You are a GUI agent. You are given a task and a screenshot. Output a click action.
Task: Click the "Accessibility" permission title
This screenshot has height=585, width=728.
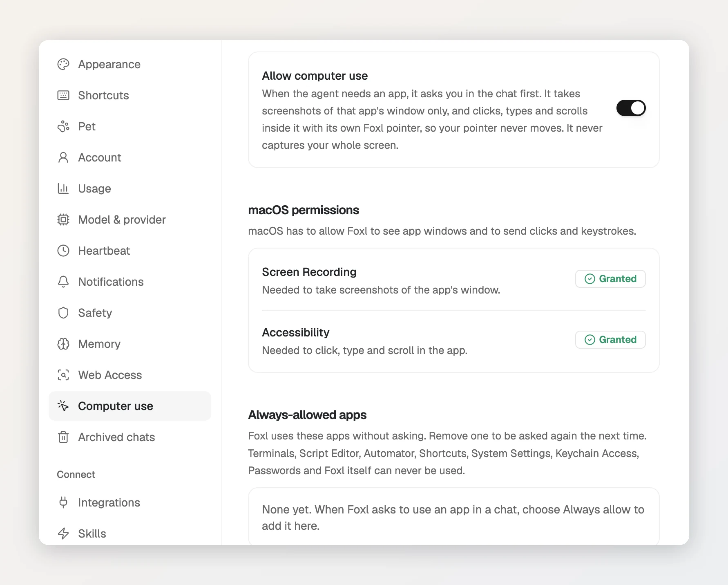(296, 332)
